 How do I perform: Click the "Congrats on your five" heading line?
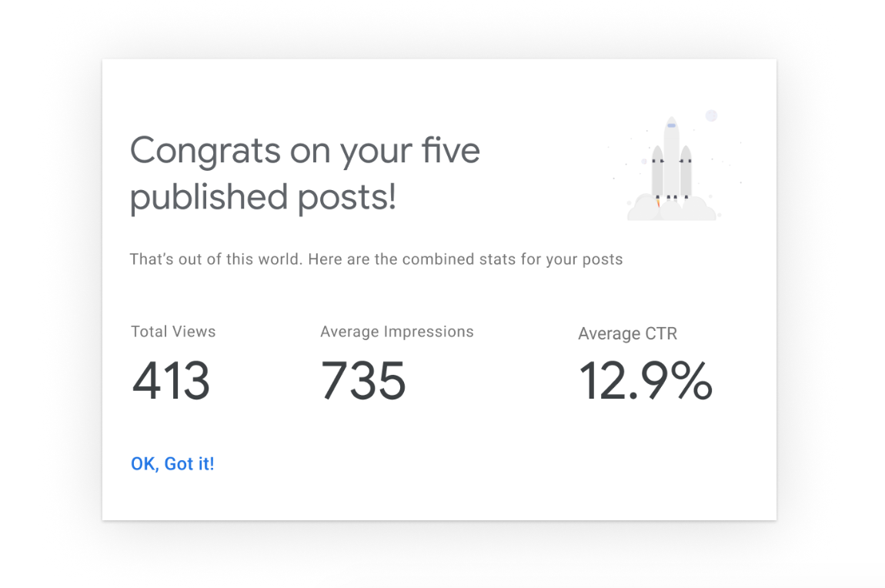tap(305, 151)
